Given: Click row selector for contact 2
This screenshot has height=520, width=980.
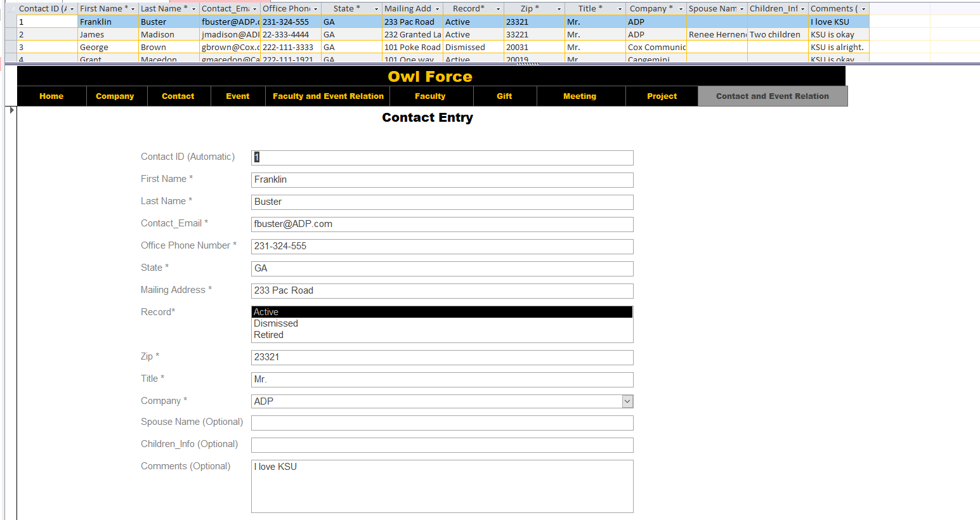Looking at the screenshot, I should tap(11, 34).
